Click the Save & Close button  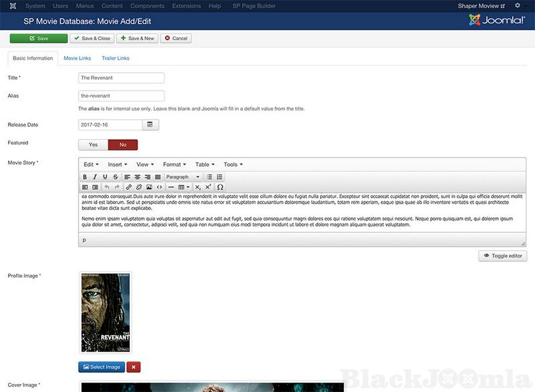tap(93, 38)
